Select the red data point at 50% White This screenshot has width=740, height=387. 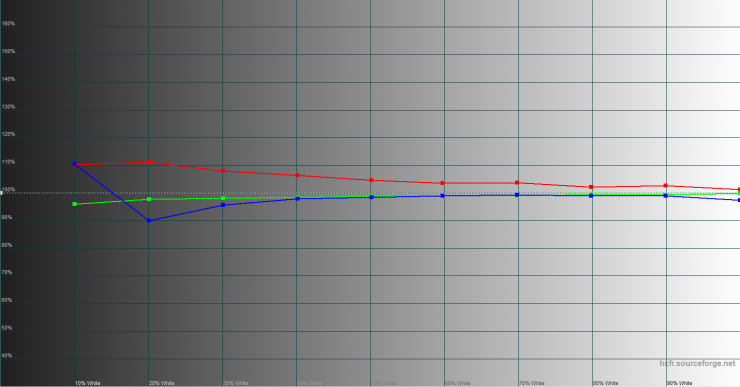pos(371,180)
